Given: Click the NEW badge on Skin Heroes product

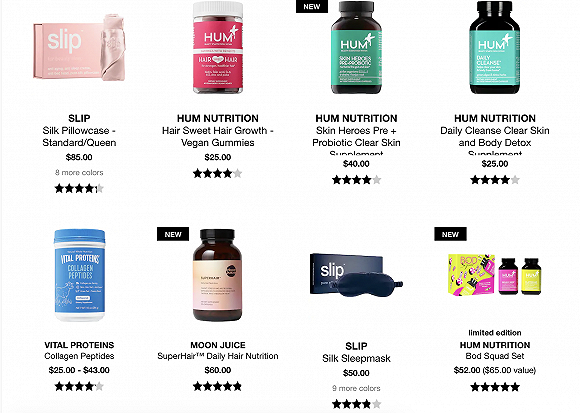Looking at the screenshot, I should coord(312,7).
